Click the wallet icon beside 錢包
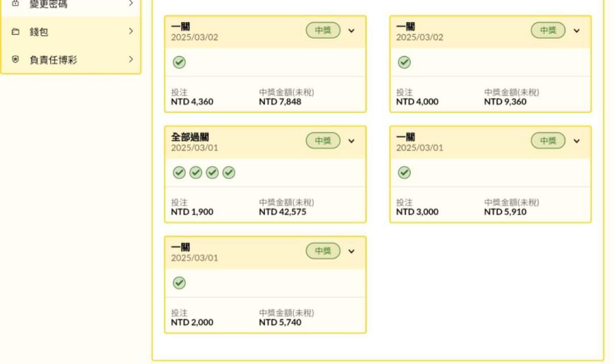Screen dimensions: 614x364 pos(15,32)
